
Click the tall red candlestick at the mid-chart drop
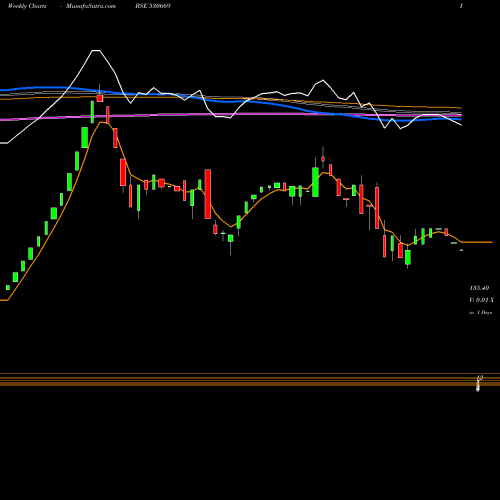(x=208, y=194)
